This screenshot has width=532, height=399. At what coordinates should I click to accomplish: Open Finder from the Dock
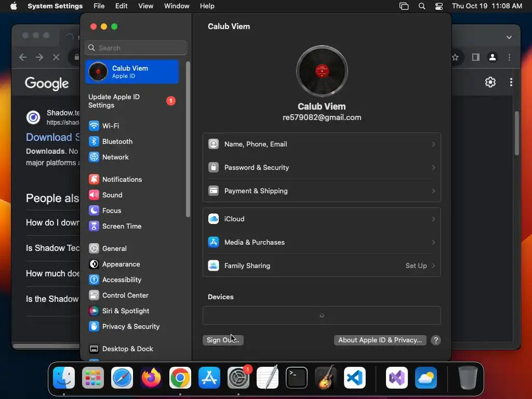coord(64,378)
